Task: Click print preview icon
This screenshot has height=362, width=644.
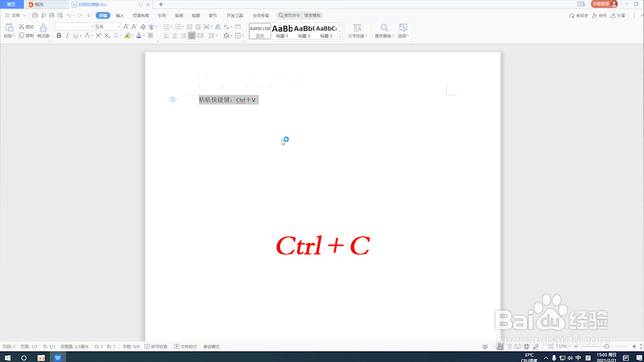Action: [60, 15]
